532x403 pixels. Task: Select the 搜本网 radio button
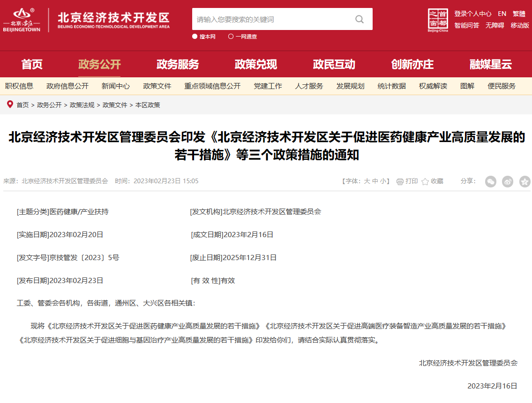tap(195, 37)
